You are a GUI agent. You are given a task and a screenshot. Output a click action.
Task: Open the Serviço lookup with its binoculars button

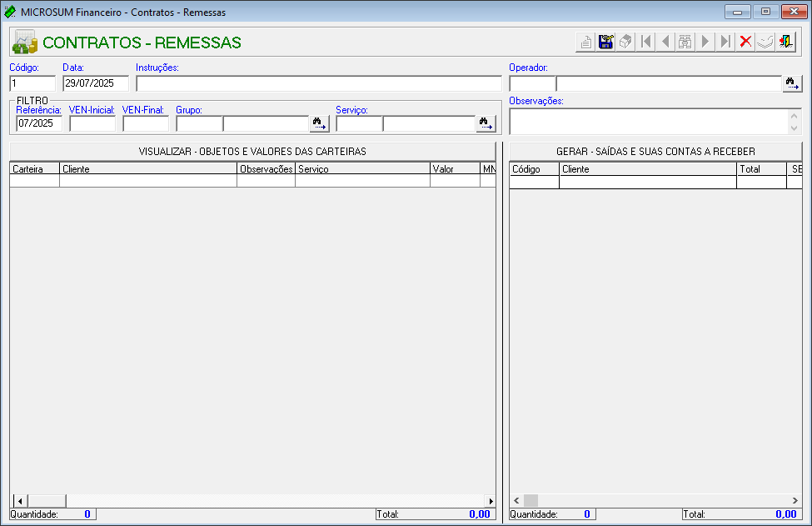(485, 123)
